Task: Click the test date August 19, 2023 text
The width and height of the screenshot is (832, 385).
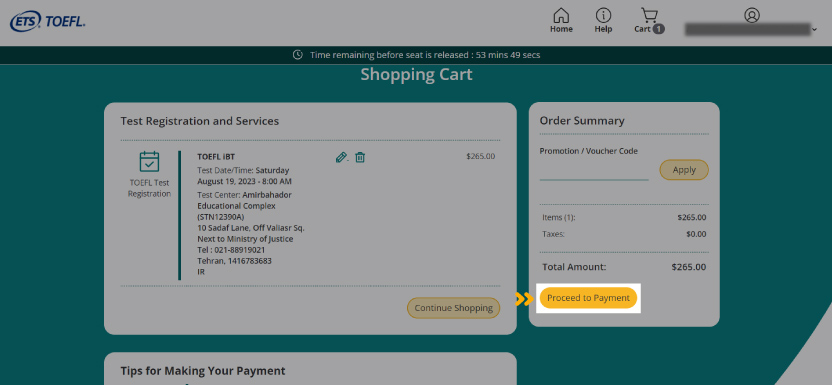Action: pos(244,181)
